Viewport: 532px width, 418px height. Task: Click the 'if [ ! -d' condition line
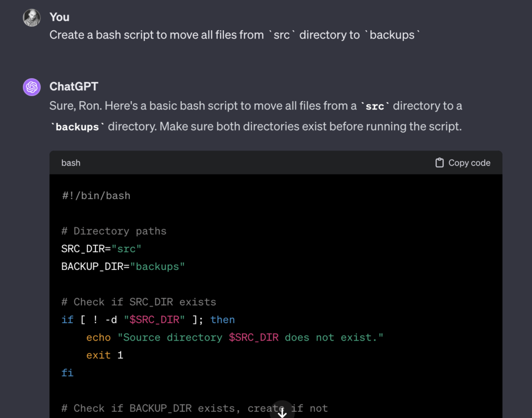[x=148, y=319]
